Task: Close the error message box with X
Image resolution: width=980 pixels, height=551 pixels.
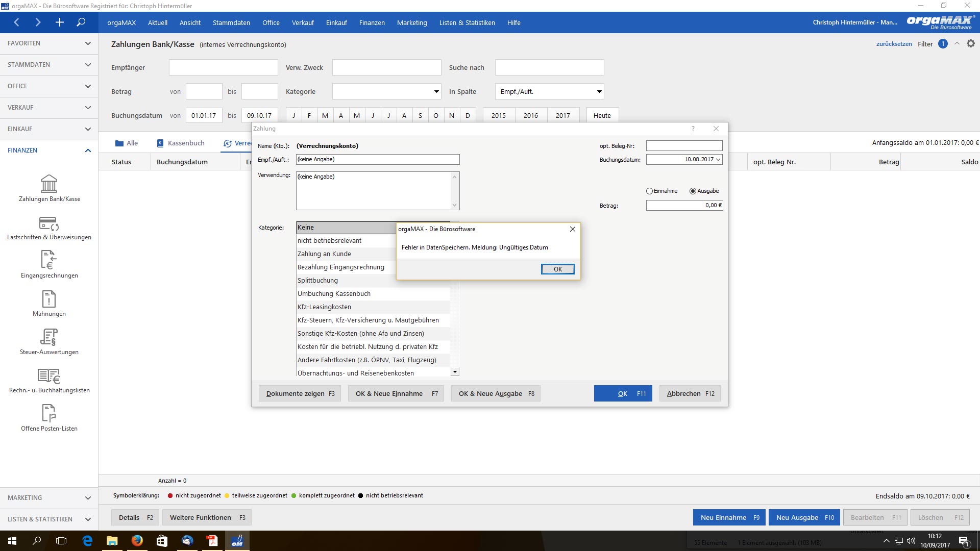Action: click(x=572, y=229)
